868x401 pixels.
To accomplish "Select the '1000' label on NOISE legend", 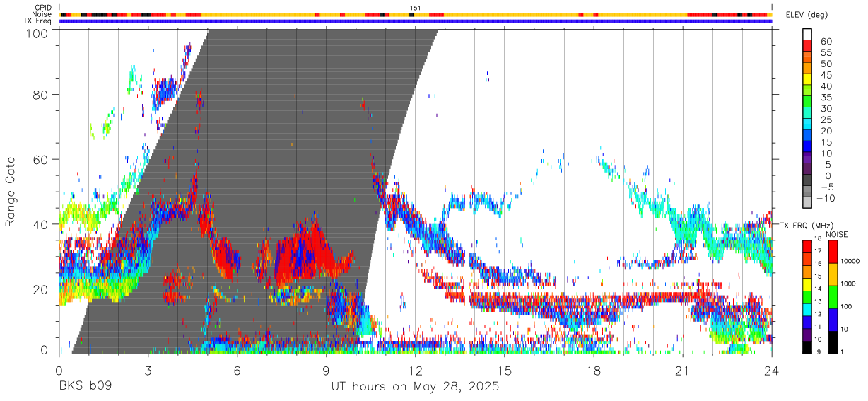I will 848,284.
